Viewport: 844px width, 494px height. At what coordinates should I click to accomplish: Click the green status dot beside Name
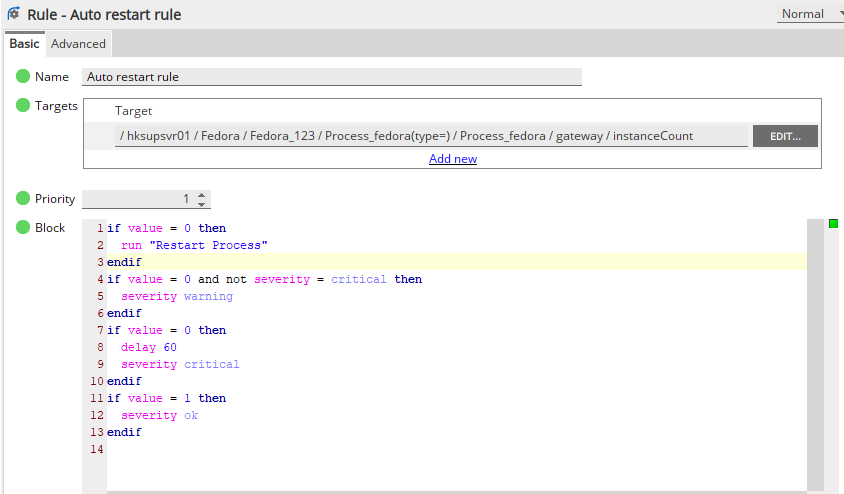(x=23, y=76)
